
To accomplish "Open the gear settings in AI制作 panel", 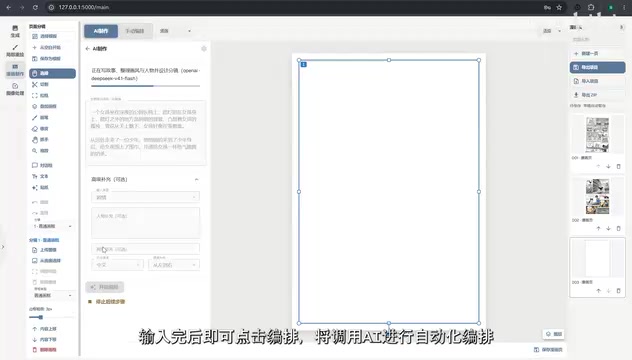I will click(204, 49).
